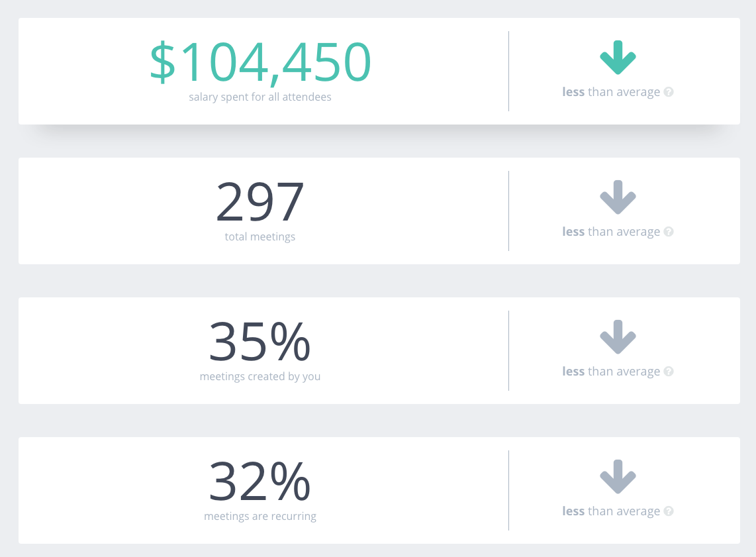Select the 35% meetings created value
Viewport: 756px width, 557px height.
(x=260, y=342)
